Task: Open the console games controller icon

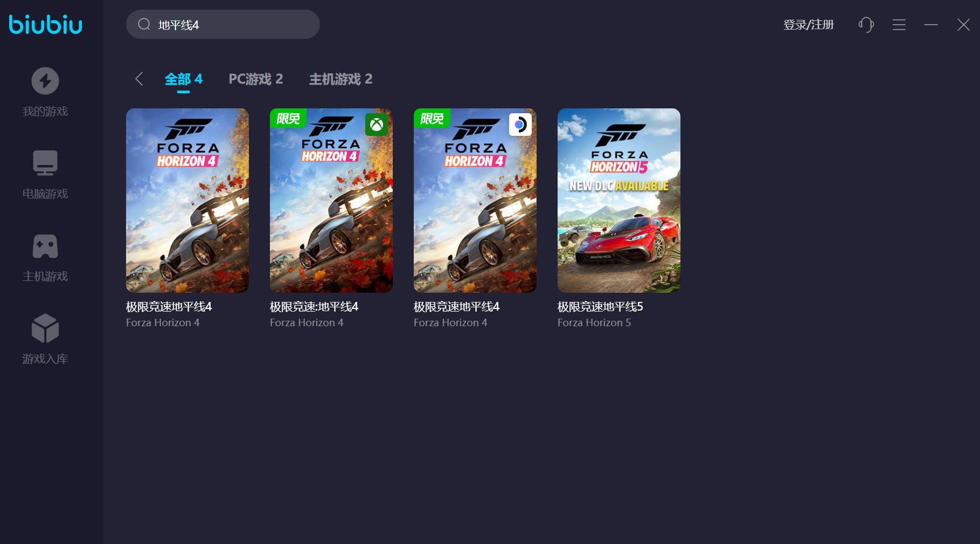Action: pyautogui.click(x=45, y=246)
